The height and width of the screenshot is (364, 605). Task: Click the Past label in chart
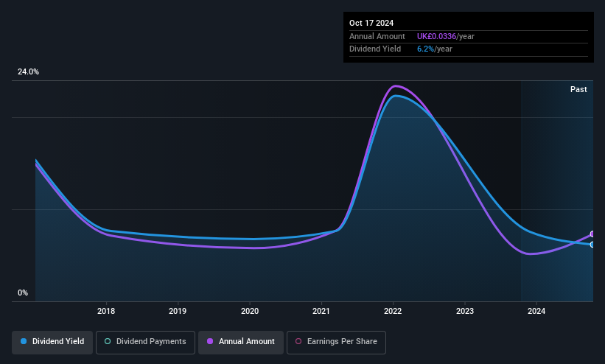[578, 89]
